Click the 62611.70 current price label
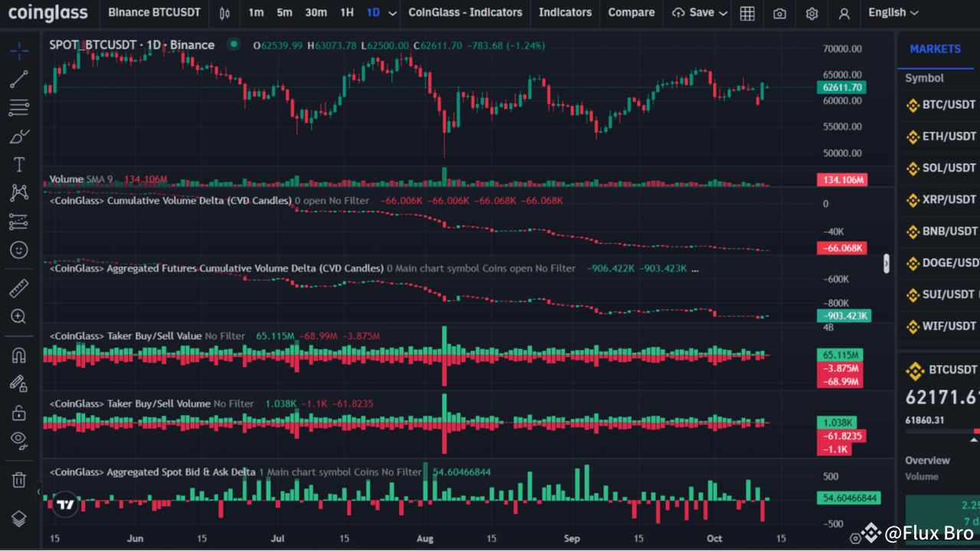Screen dimensions: 980x551 [842, 87]
